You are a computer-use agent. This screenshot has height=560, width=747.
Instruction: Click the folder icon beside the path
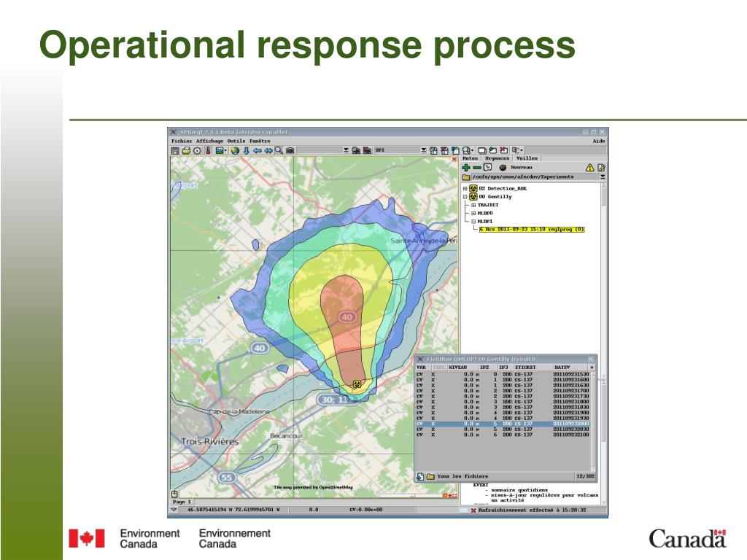pos(466,177)
